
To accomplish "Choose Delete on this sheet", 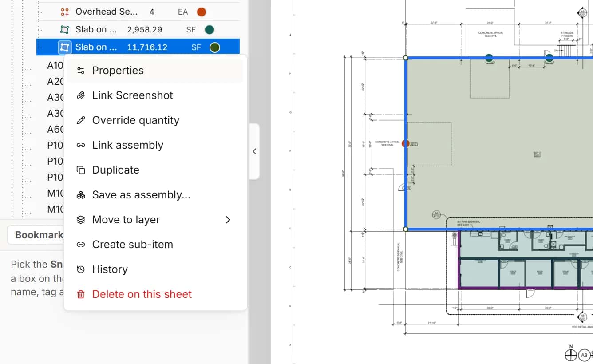I will 155,294.
